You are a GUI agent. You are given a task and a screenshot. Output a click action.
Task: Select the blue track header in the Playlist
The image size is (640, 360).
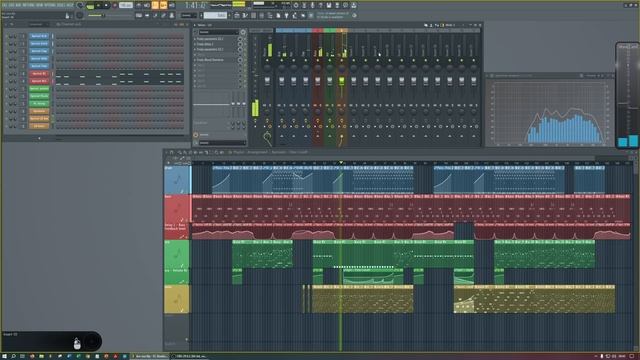[177, 180]
